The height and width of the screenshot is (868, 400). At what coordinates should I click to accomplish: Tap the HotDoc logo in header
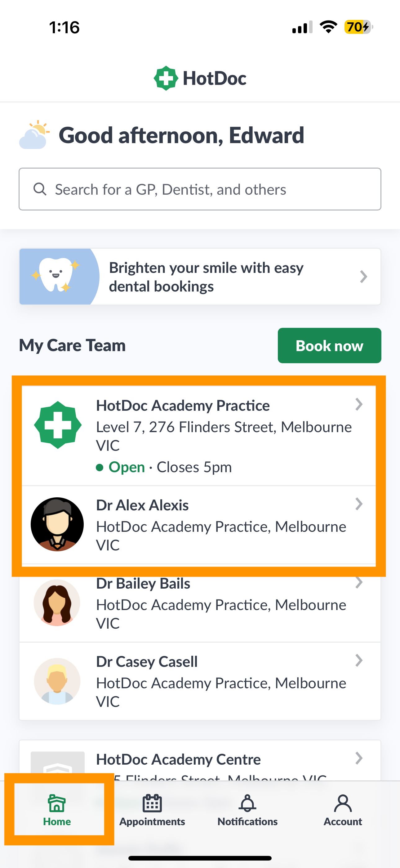[x=200, y=78]
